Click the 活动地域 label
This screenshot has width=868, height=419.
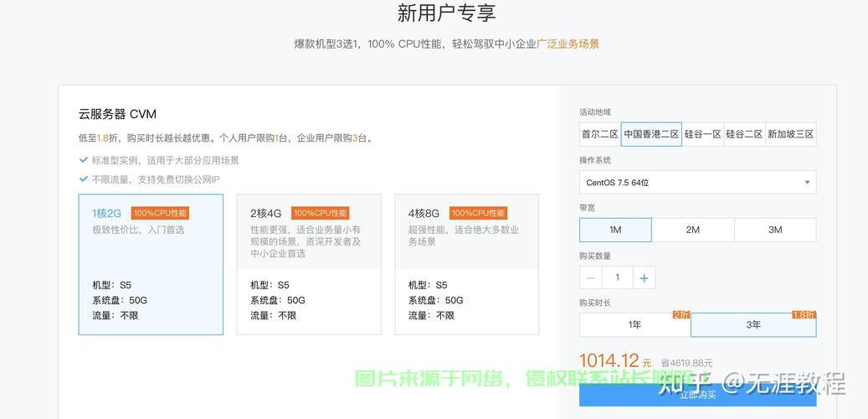pos(595,112)
